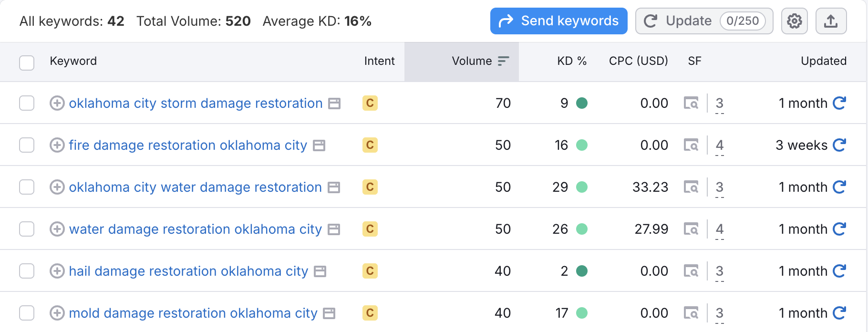The width and height of the screenshot is (868, 332).
Task: Open the table settings gear icon
Action: pyautogui.click(x=794, y=21)
